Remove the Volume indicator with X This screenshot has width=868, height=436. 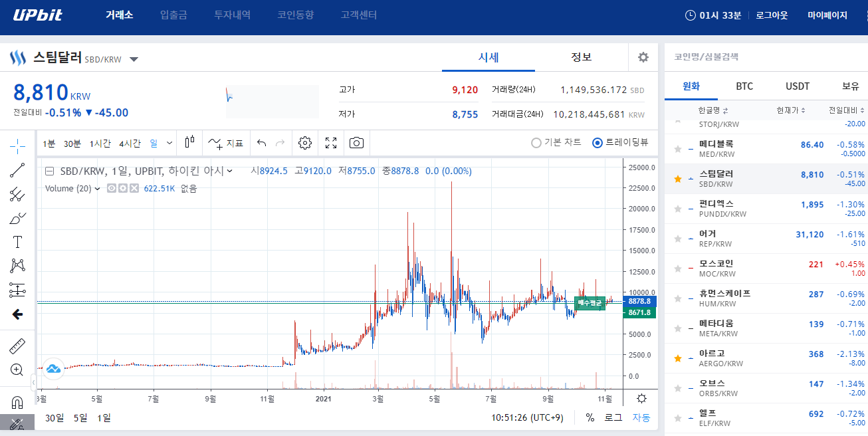click(134, 189)
